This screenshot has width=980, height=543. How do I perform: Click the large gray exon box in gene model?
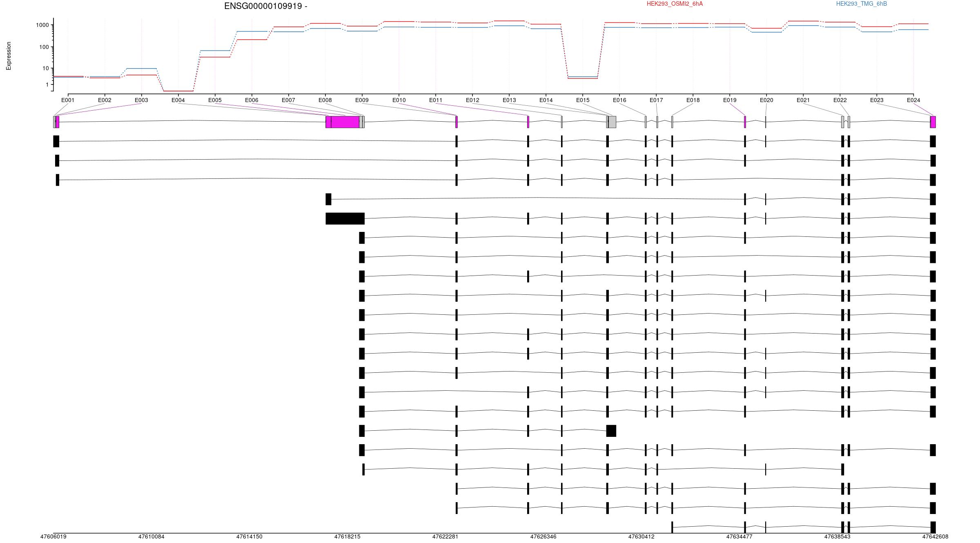click(x=612, y=122)
